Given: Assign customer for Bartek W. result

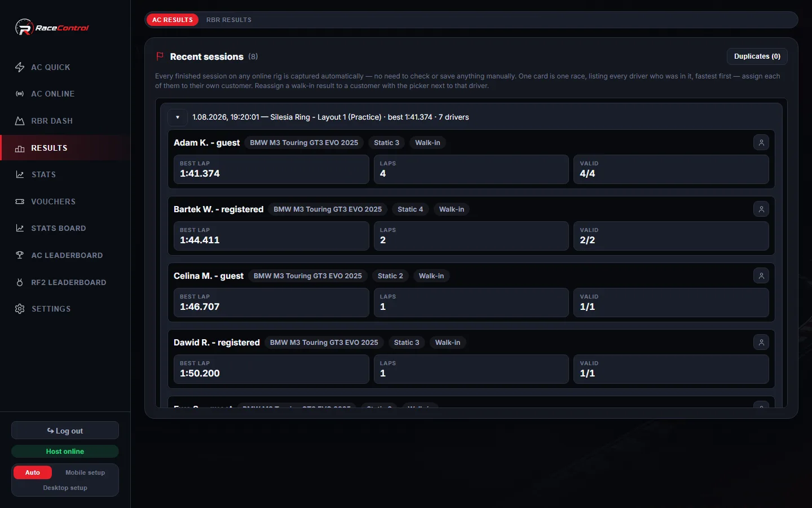Looking at the screenshot, I should pos(761,209).
